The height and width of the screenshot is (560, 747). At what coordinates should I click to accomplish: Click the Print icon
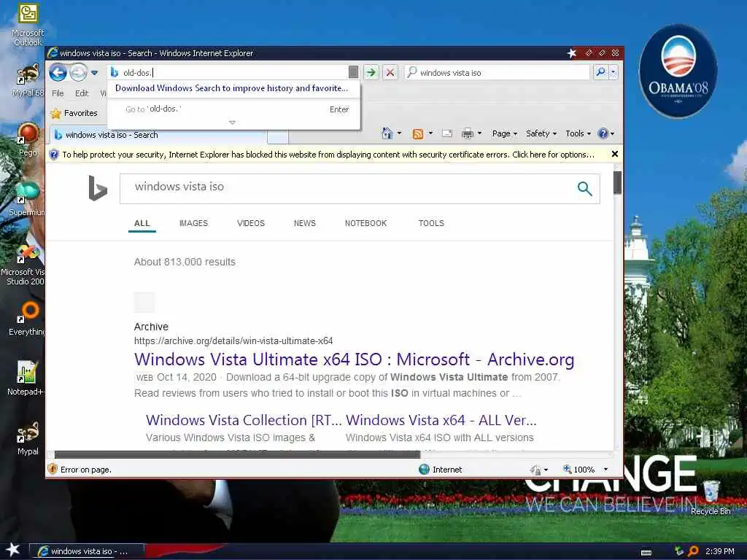tap(468, 134)
